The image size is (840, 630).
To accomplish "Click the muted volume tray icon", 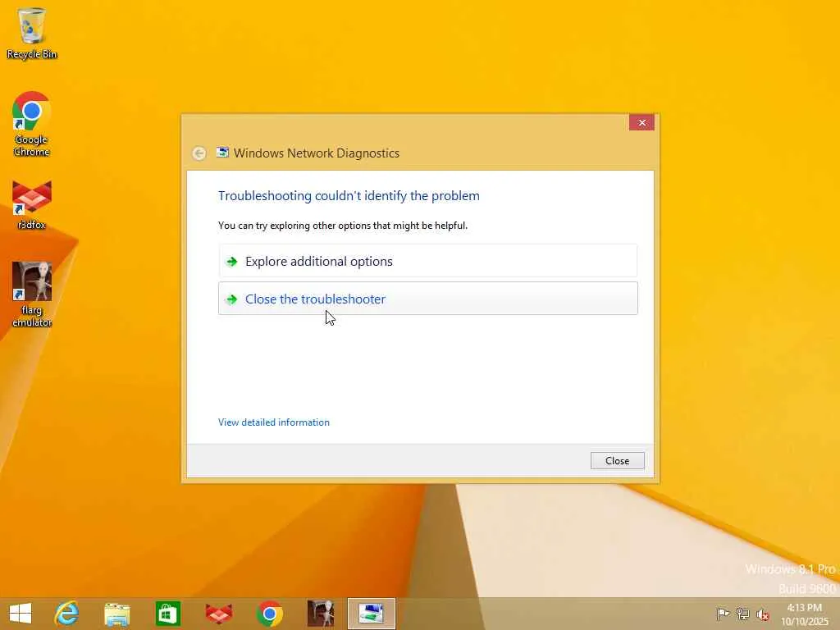I will coord(762,614).
